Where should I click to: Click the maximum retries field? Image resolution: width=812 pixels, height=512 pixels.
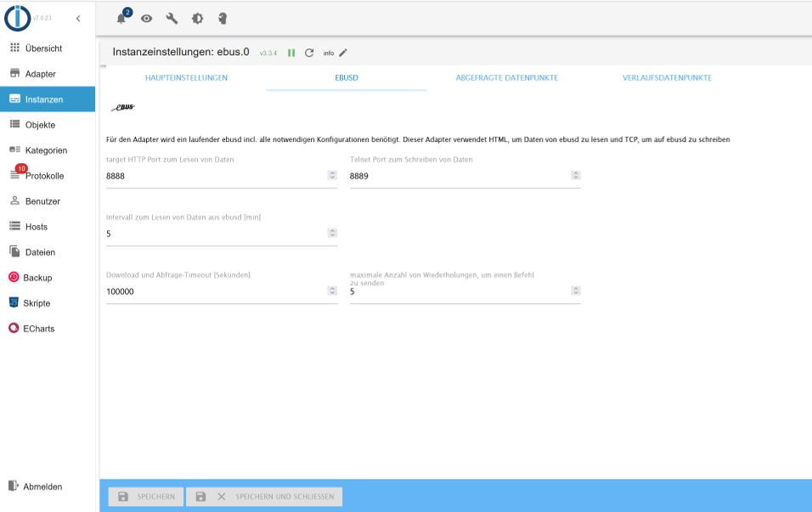click(465, 291)
